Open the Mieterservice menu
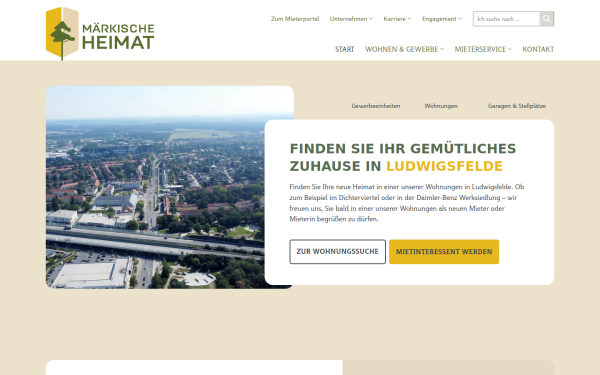600x375 pixels. 483,49
